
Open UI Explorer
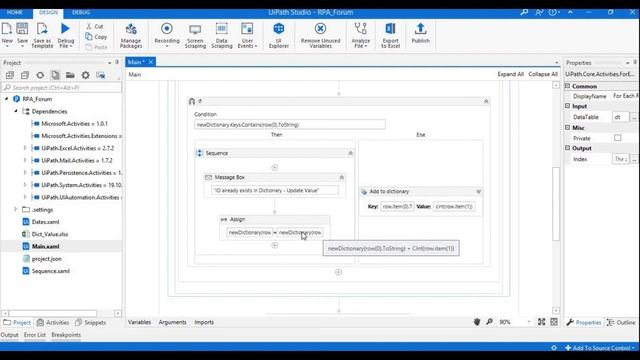(279, 35)
